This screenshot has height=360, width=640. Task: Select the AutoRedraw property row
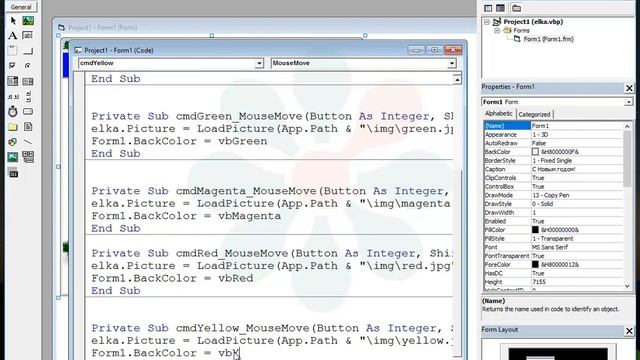click(x=553, y=143)
